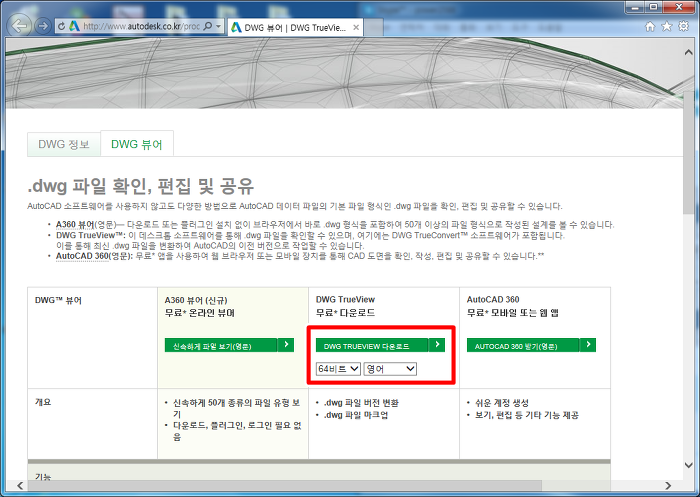The width and height of the screenshot is (700, 497).
Task: Click the vertical scrollbar down arrow
Action: click(x=689, y=465)
